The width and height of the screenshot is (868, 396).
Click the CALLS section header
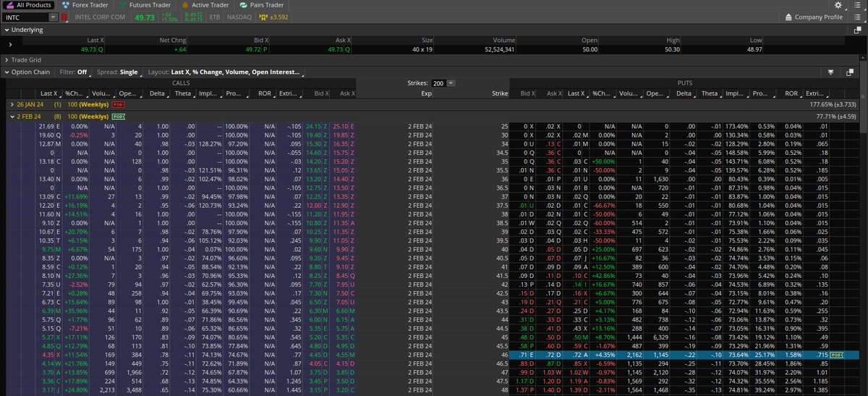point(181,83)
